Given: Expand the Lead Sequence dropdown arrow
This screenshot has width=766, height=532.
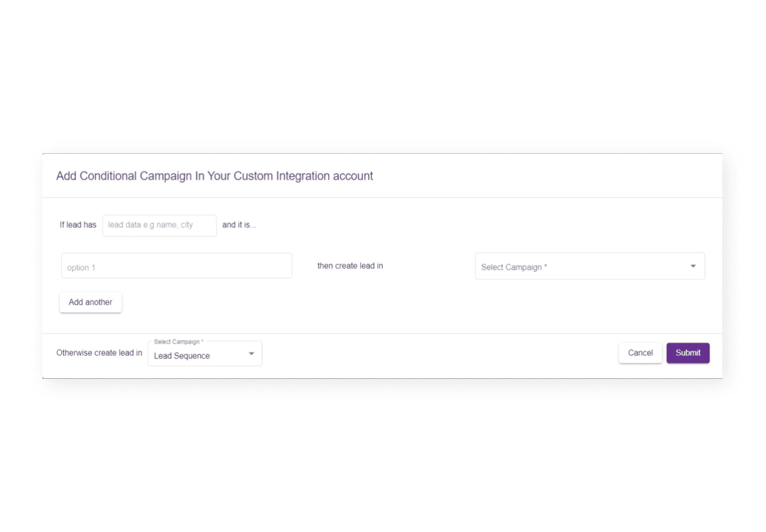Looking at the screenshot, I should 252,354.
